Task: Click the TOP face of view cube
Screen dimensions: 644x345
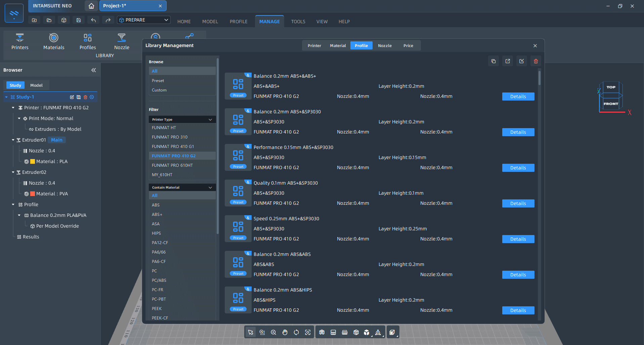Action: (x=611, y=87)
